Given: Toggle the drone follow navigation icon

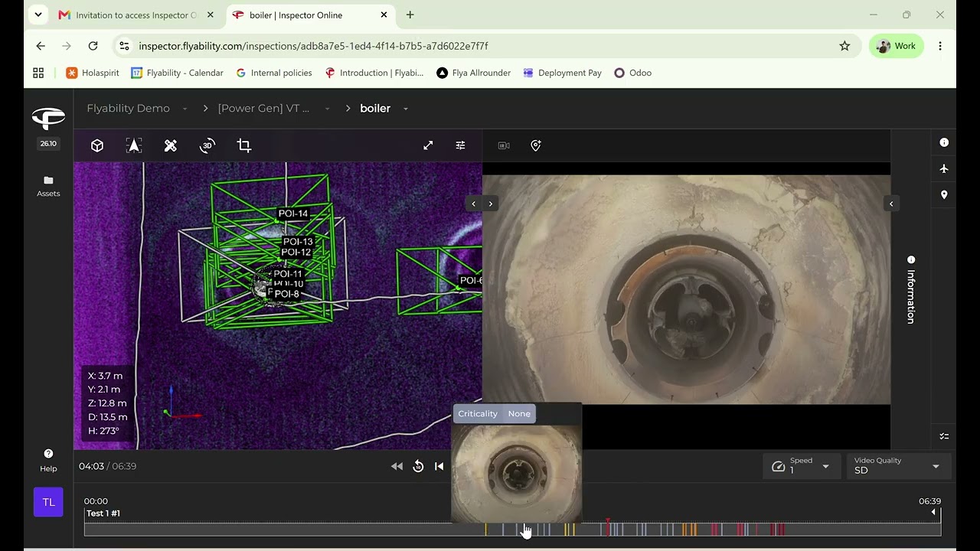Looking at the screenshot, I should point(134,145).
